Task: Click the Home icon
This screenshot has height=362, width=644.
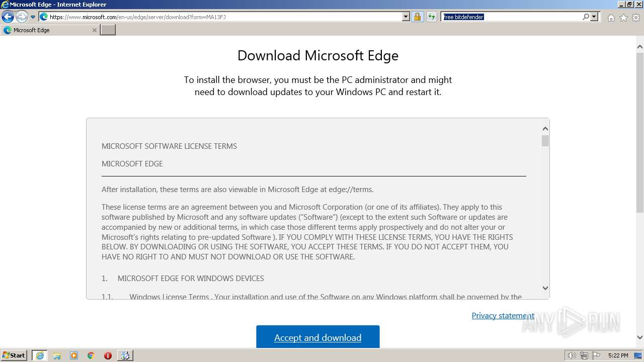Action: click(611, 18)
